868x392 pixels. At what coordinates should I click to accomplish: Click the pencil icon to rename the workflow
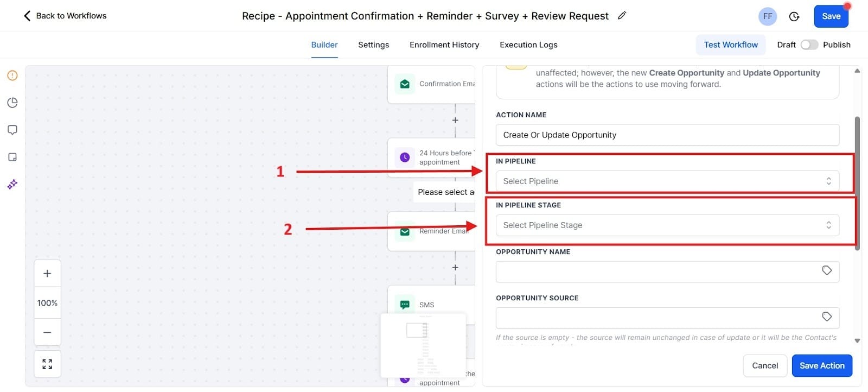point(622,16)
